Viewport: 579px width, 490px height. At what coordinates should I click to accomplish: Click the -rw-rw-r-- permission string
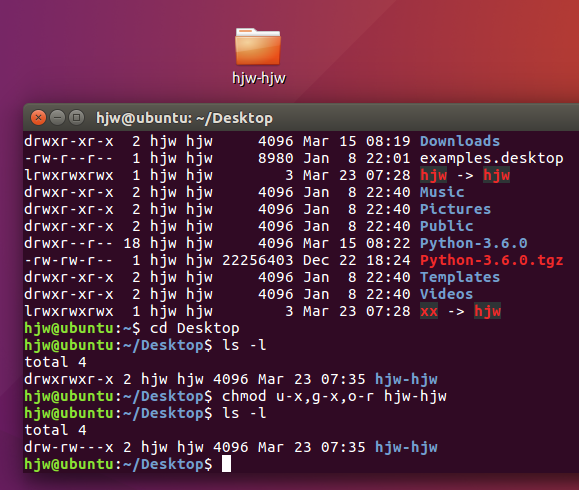69,260
